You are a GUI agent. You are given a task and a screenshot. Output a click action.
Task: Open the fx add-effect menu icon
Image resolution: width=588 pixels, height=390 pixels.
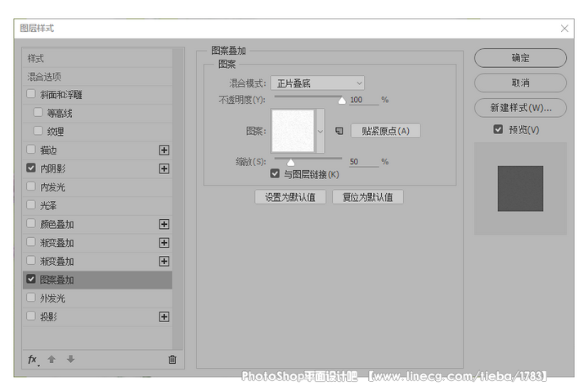click(x=33, y=360)
